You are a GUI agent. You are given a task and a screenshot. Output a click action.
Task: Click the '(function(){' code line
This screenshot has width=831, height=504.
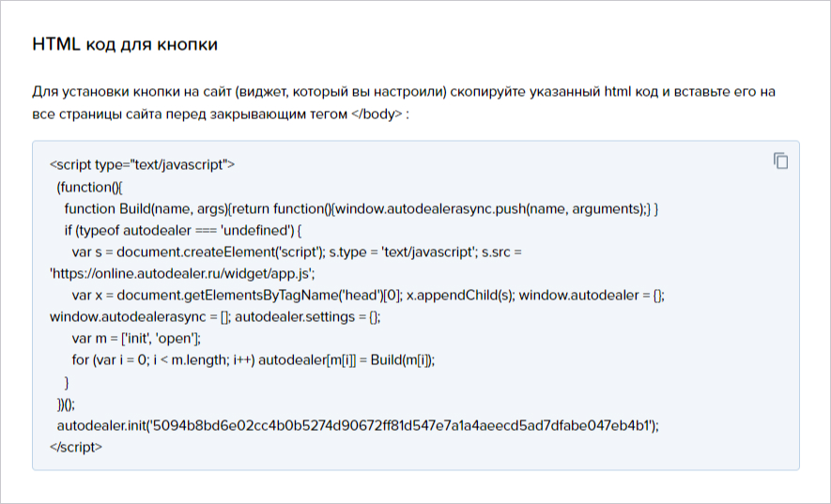89,187
